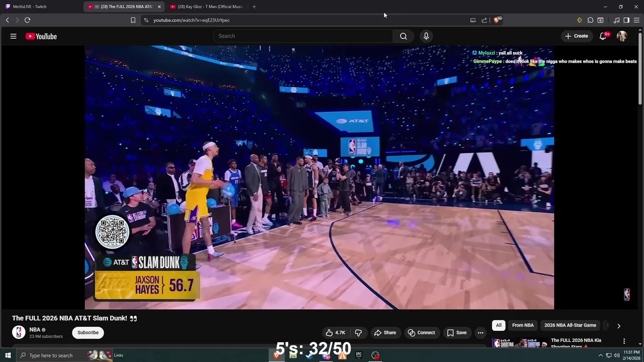Start voice search with microphone icon

[426, 36]
